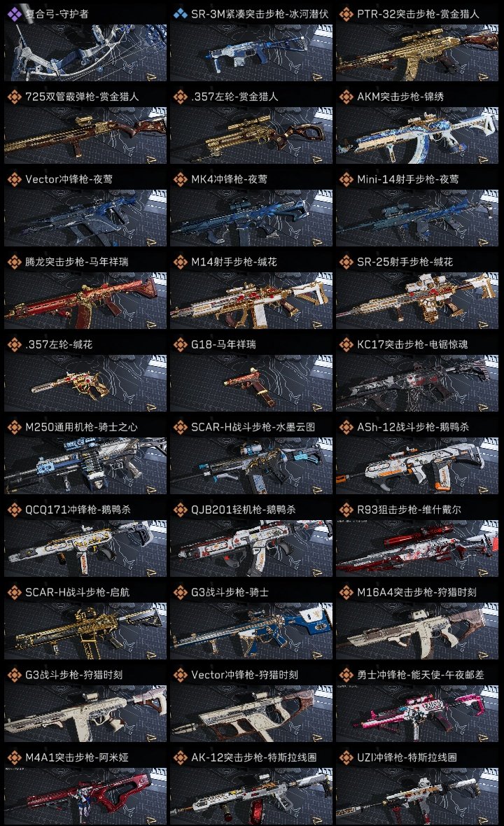The image size is (504, 826).
Task: Click the orange rarity icon beside PTR-32突击步枪-赏金猎人
Action: point(346,14)
